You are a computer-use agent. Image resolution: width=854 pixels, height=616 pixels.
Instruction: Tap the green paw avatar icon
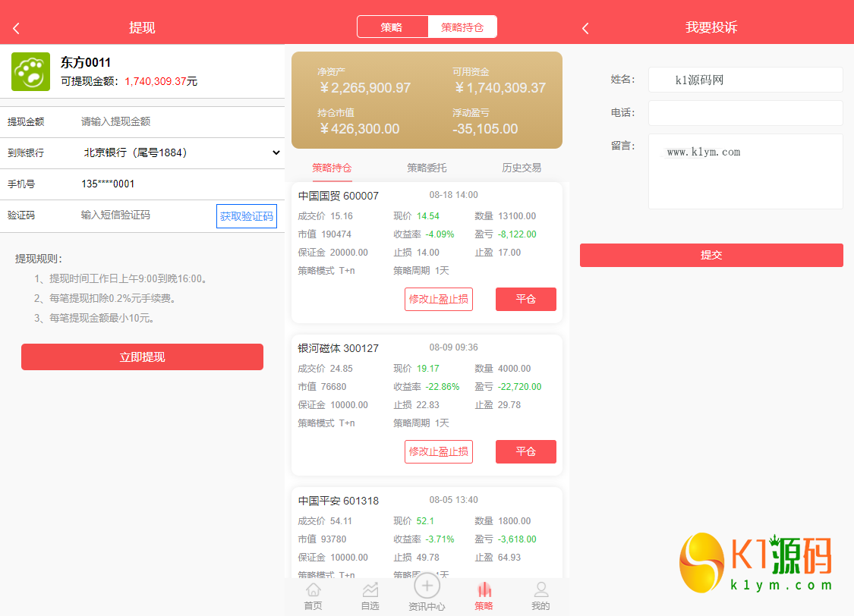[30, 71]
